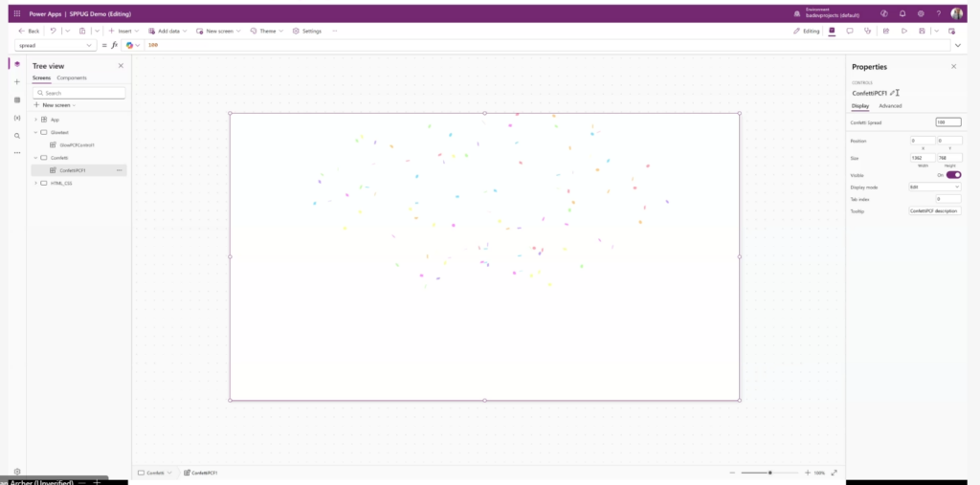The height and width of the screenshot is (485, 980).
Task: Select GlowPCFControl1 in the tree
Action: click(x=77, y=145)
